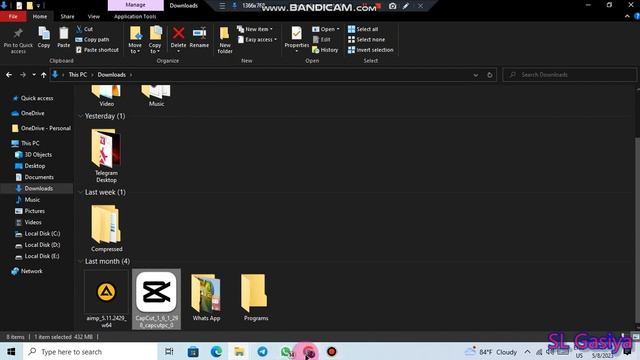This screenshot has width=640, height=360.
Task: Click Copy path in ribbon
Action: pyautogui.click(x=92, y=40)
